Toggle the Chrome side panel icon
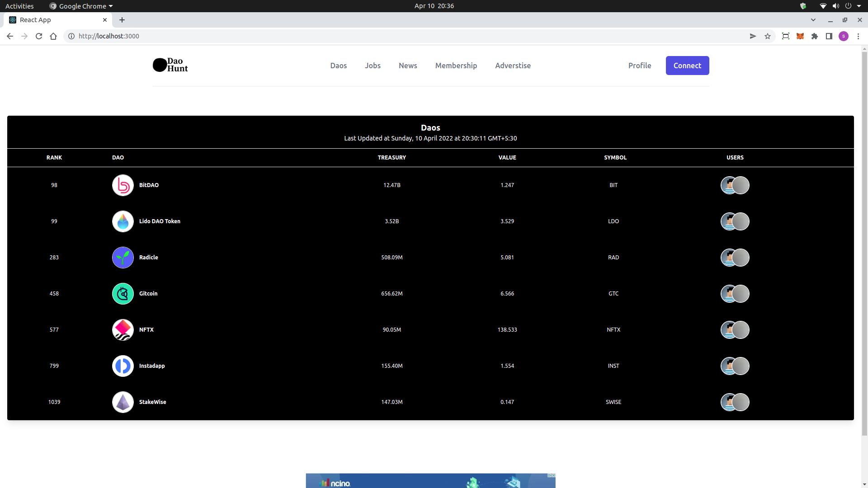868x488 pixels. click(x=829, y=36)
